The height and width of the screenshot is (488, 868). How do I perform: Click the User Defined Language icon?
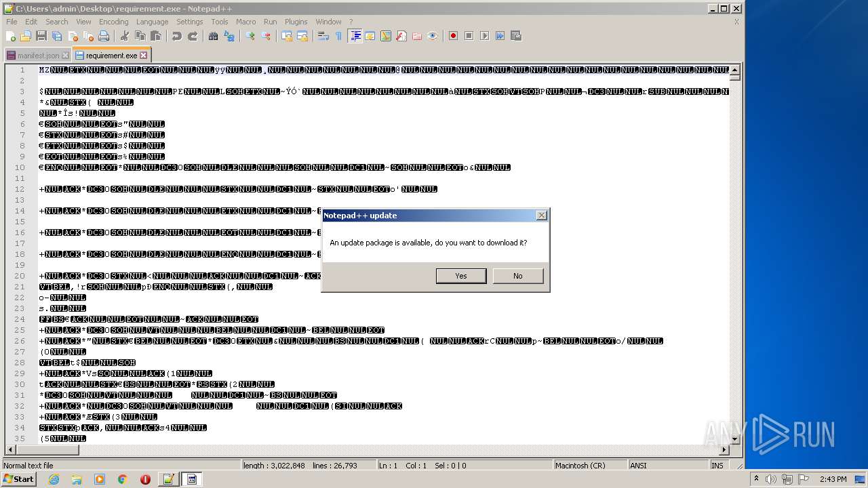(370, 36)
